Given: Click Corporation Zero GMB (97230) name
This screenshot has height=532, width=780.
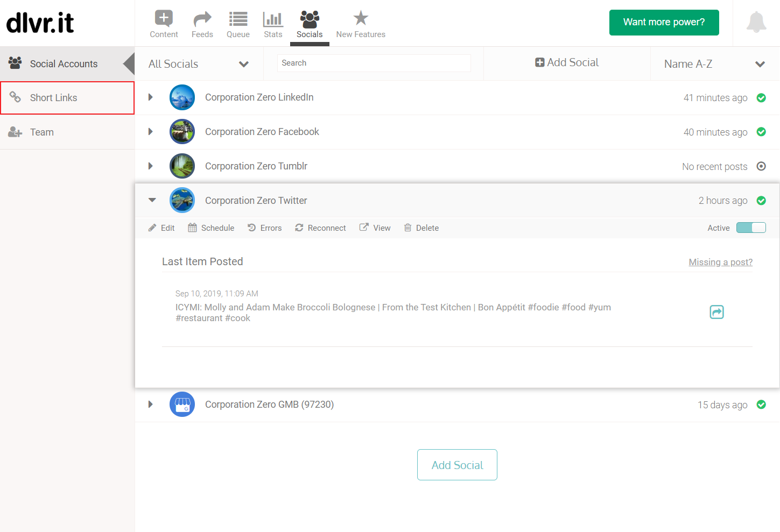Looking at the screenshot, I should click(269, 405).
